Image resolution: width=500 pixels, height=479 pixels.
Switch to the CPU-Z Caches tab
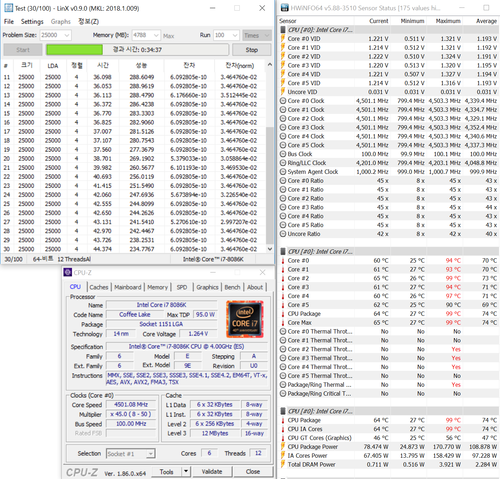(x=99, y=287)
